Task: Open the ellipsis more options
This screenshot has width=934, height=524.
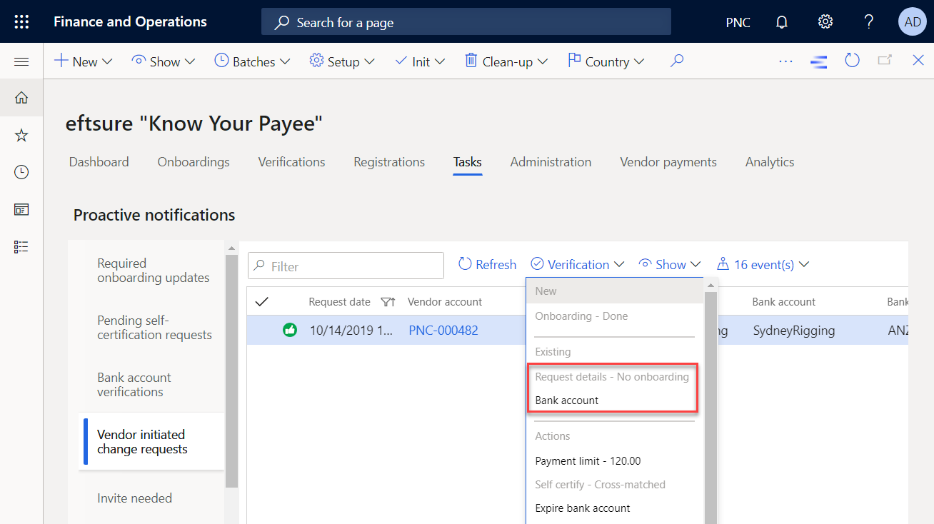Action: click(x=786, y=61)
